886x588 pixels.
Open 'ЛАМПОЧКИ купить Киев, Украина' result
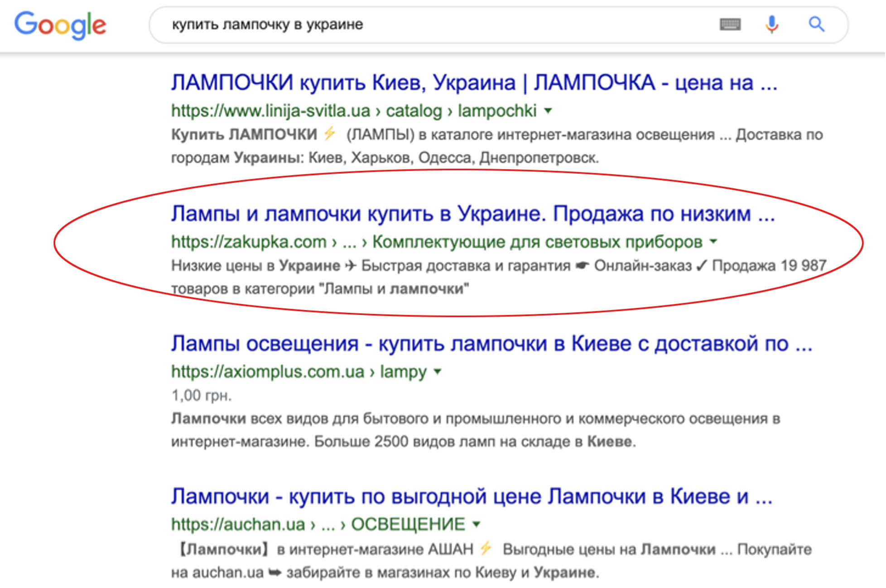(474, 82)
